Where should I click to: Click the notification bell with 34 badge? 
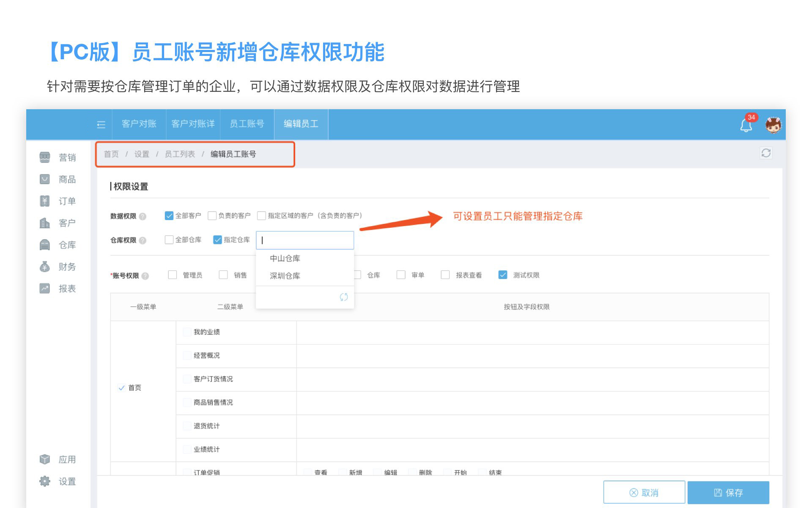tap(746, 125)
